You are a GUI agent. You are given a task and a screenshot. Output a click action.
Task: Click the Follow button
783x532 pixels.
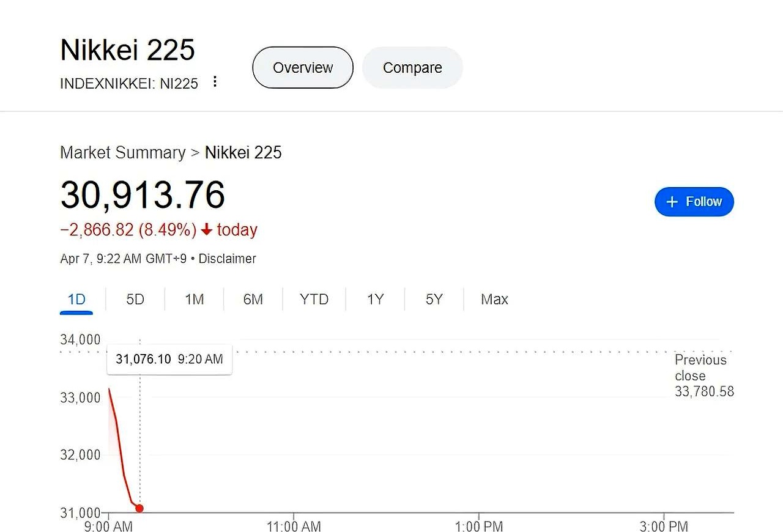694,202
